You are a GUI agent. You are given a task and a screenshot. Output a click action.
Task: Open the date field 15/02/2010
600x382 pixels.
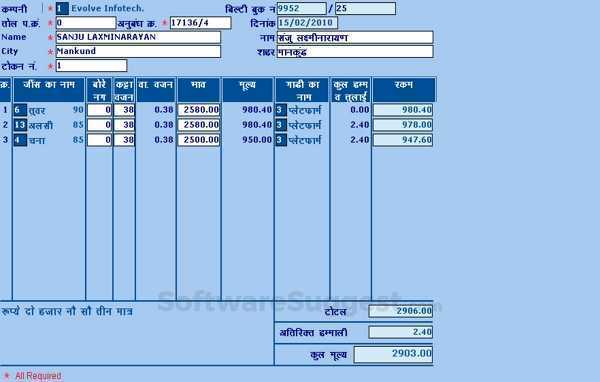tap(307, 23)
